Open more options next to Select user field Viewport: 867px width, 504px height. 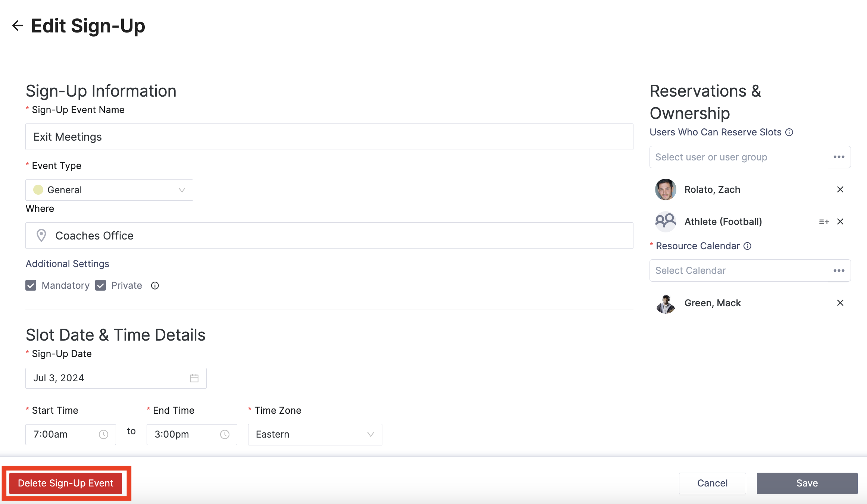click(839, 157)
